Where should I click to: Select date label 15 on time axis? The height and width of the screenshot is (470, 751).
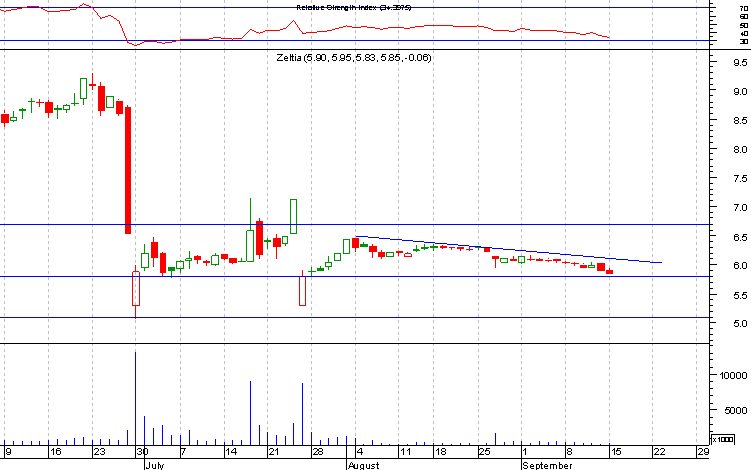(616, 452)
